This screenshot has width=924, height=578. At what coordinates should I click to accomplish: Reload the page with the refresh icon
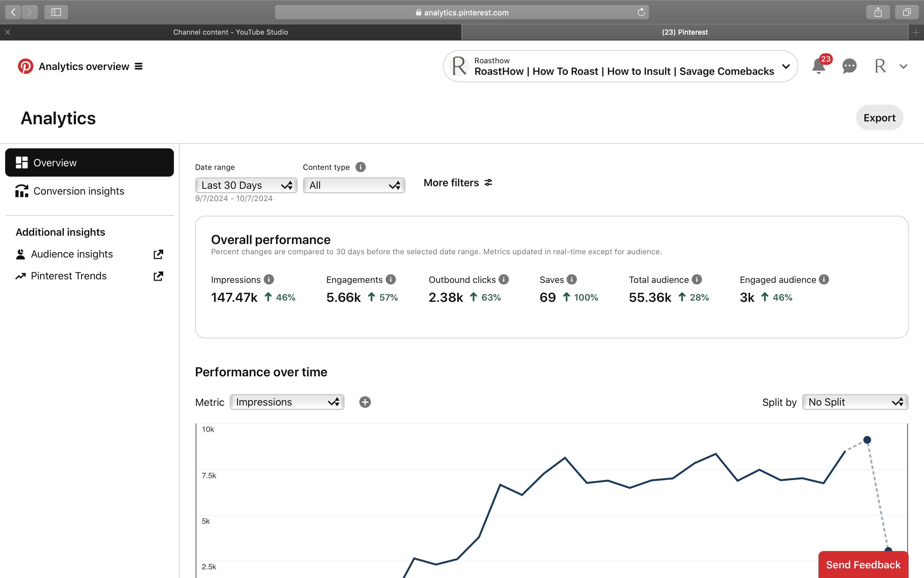point(641,12)
